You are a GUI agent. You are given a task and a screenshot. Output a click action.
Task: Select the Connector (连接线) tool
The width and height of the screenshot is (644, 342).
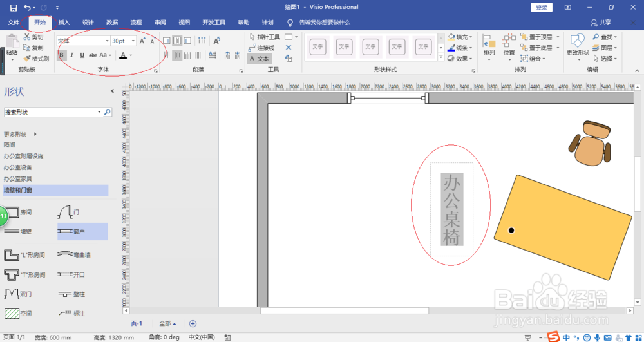click(x=261, y=48)
